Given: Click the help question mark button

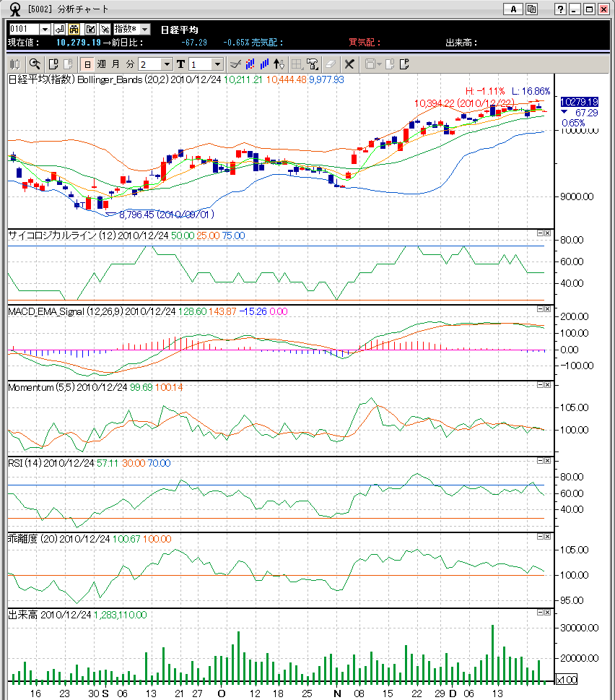Looking at the screenshot, I should point(560,9).
